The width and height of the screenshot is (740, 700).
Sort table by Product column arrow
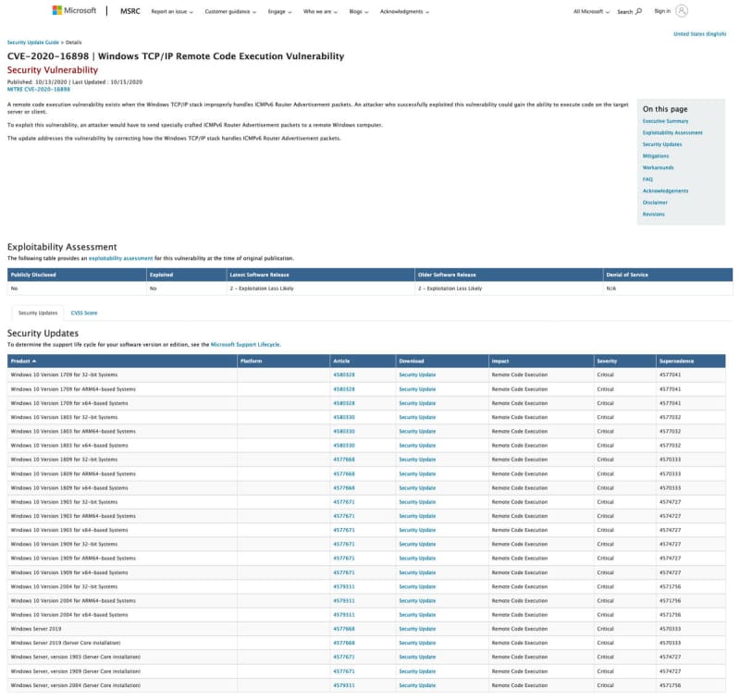click(34, 361)
